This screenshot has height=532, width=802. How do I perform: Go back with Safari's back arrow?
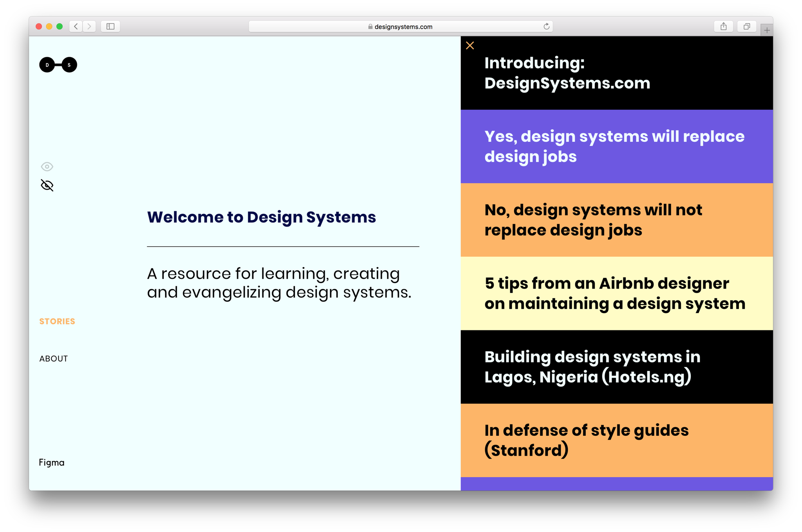[76, 26]
